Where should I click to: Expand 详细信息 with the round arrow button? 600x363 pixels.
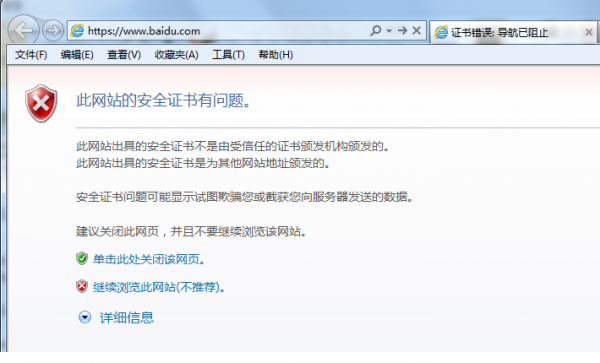[x=85, y=317]
